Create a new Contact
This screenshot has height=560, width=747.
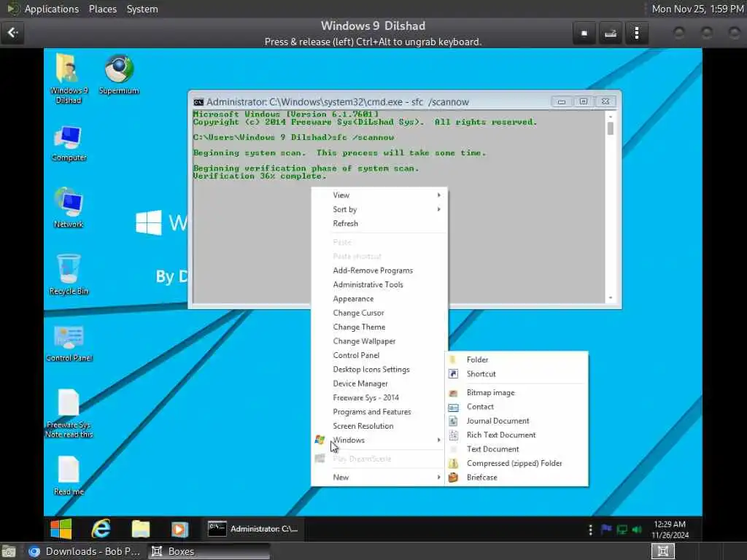coord(516,407)
